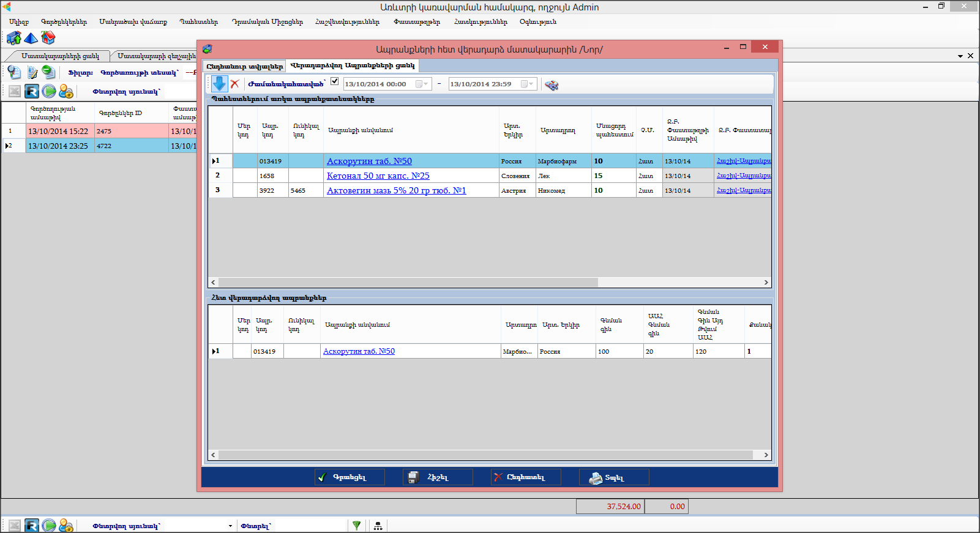The image size is (980, 533).
Task: Click the green play icon in upper toolbar
Action: pos(49,92)
